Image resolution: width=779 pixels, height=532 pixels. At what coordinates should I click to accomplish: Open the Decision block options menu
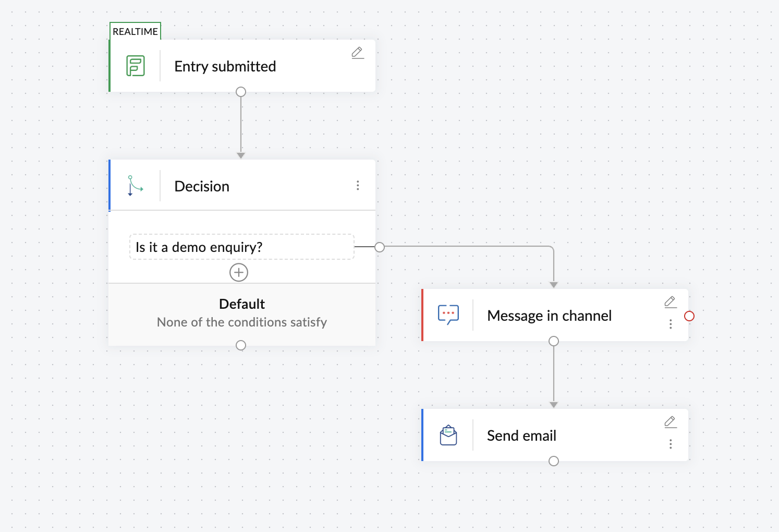point(358,186)
